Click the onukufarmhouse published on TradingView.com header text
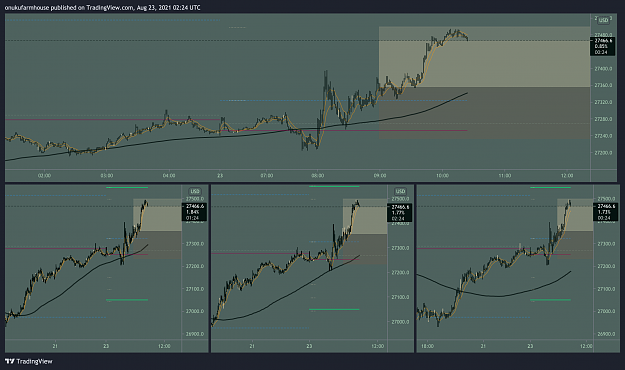Screen dimensions: 625x370 pyautogui.click(x=102, y=7)
